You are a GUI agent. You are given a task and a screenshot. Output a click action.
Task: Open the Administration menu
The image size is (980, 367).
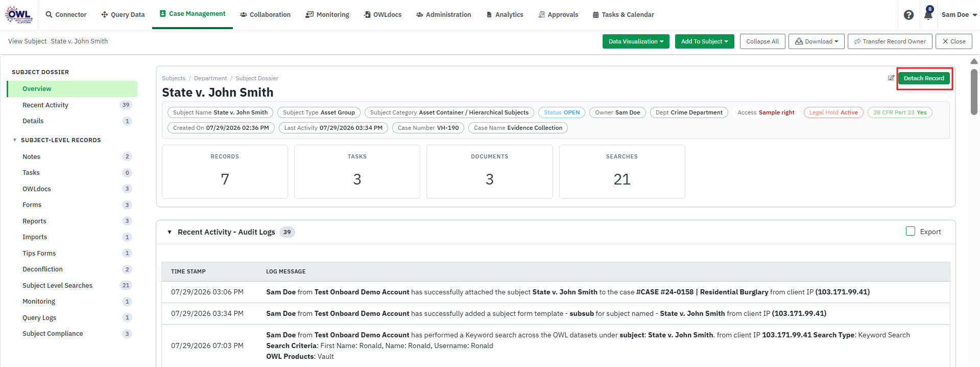click(x=443, y=14)
